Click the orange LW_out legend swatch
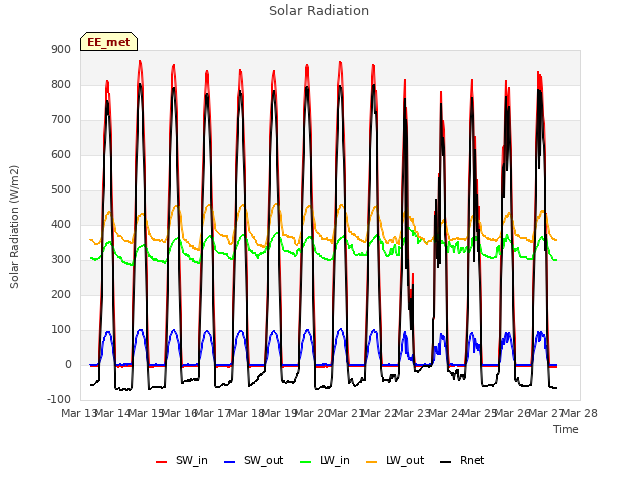Screen dimensions: 640x480 coord(372,462)
